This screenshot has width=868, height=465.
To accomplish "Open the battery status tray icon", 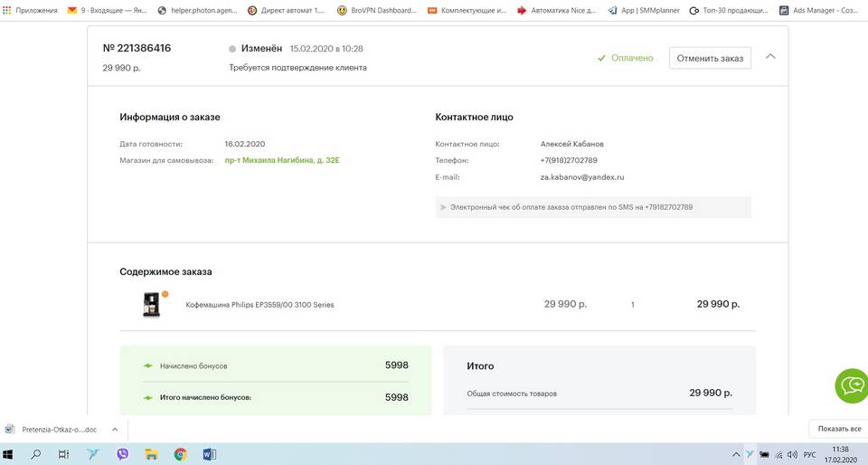I will pos(765,454).
